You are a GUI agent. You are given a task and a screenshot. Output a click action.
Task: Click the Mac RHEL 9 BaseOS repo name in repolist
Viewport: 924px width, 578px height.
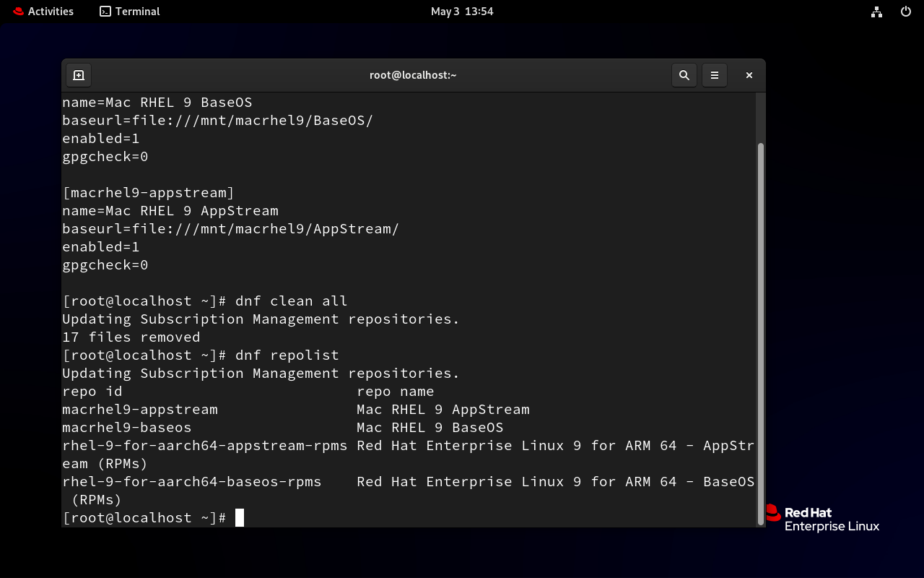click(x=430, y=428)
